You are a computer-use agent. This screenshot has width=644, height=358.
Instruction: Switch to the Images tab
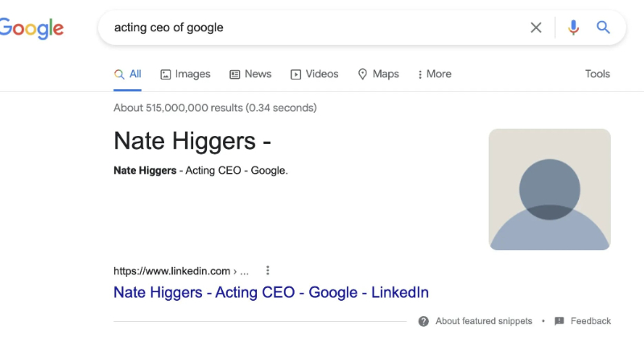point(185,74)
